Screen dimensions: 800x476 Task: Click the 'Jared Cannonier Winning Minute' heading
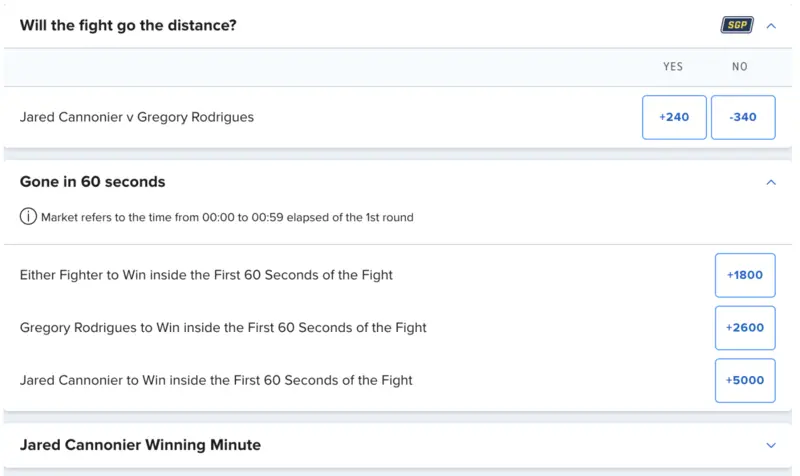140,445
